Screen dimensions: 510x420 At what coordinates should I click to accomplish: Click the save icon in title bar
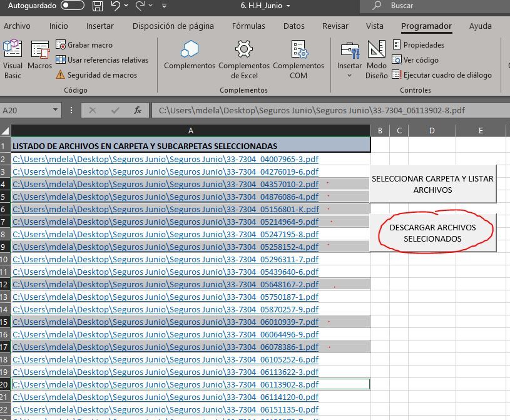pyautogui.click(x=97, y=6)
